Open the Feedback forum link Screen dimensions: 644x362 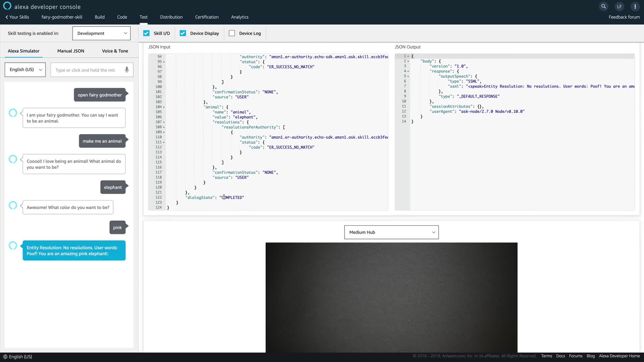click(624, 17)
